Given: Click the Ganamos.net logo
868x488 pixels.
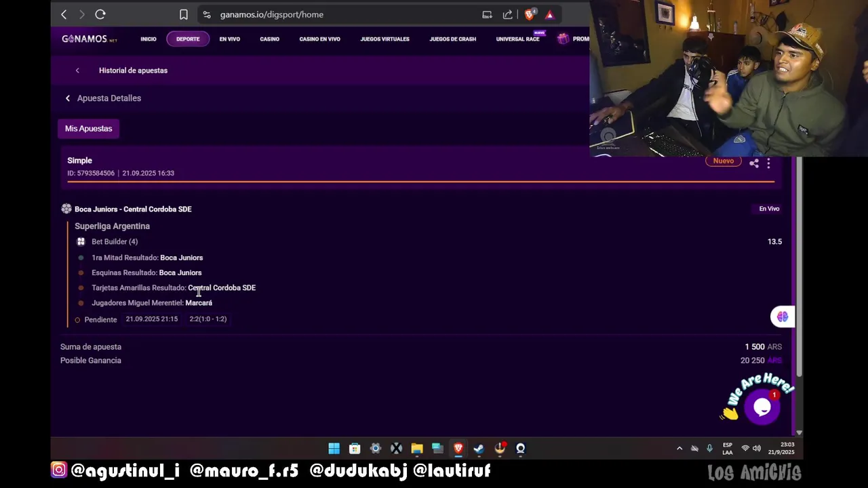Looking at the screenshot, I should tap(89, 39).
